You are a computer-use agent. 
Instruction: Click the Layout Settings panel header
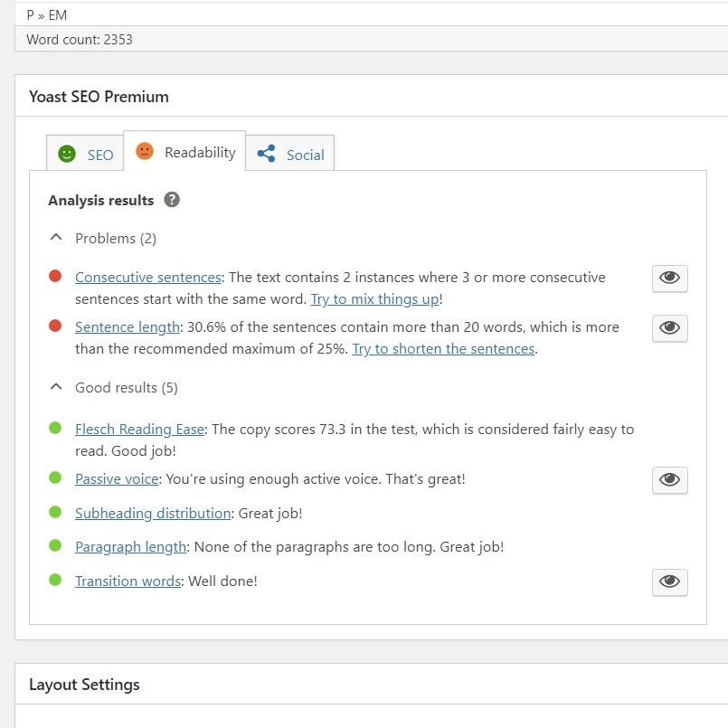[372, 684]
